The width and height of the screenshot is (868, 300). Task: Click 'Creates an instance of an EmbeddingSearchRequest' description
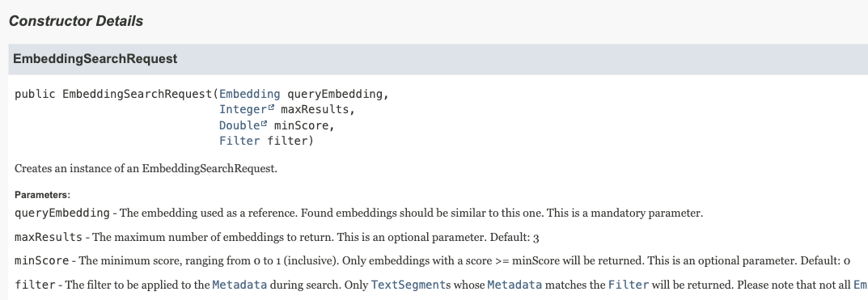point(146,168)
